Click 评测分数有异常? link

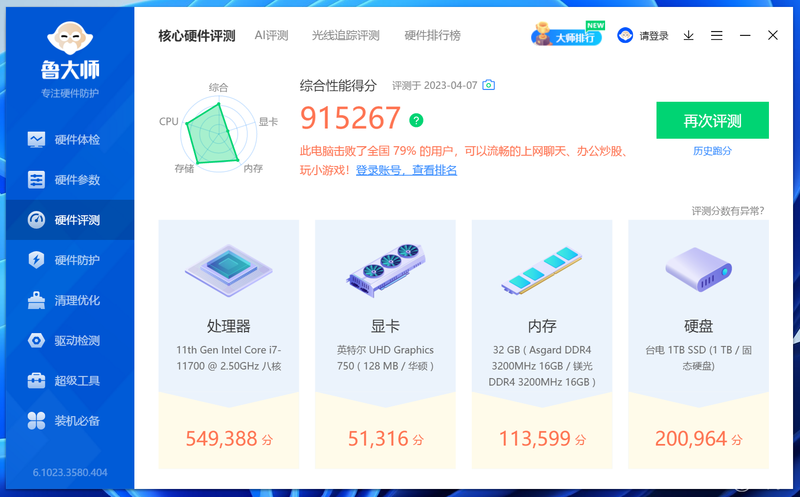coord(728,211)
